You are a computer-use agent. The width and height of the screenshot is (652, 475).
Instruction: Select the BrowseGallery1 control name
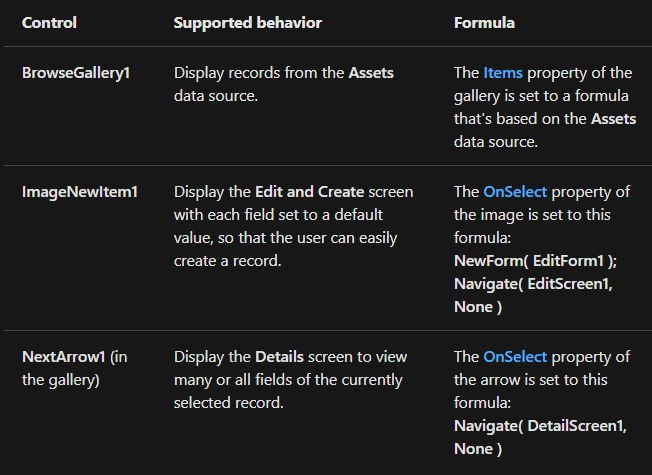tap(76, 73)
